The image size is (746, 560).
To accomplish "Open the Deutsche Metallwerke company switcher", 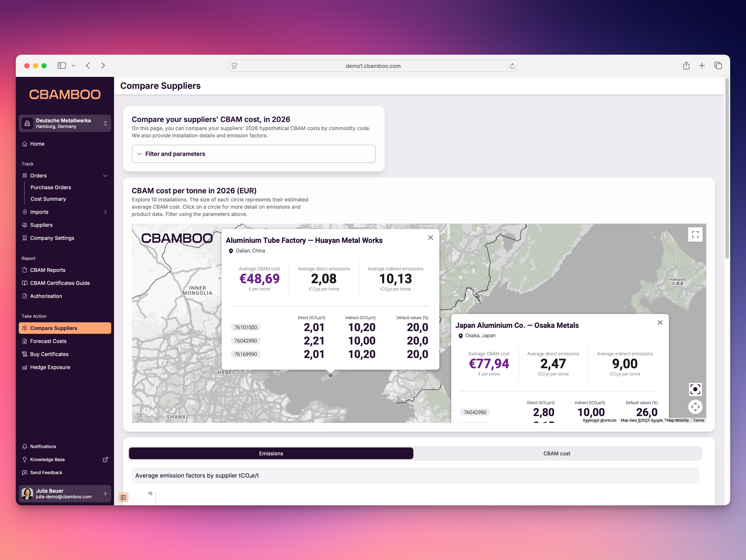I will (65, 123).
